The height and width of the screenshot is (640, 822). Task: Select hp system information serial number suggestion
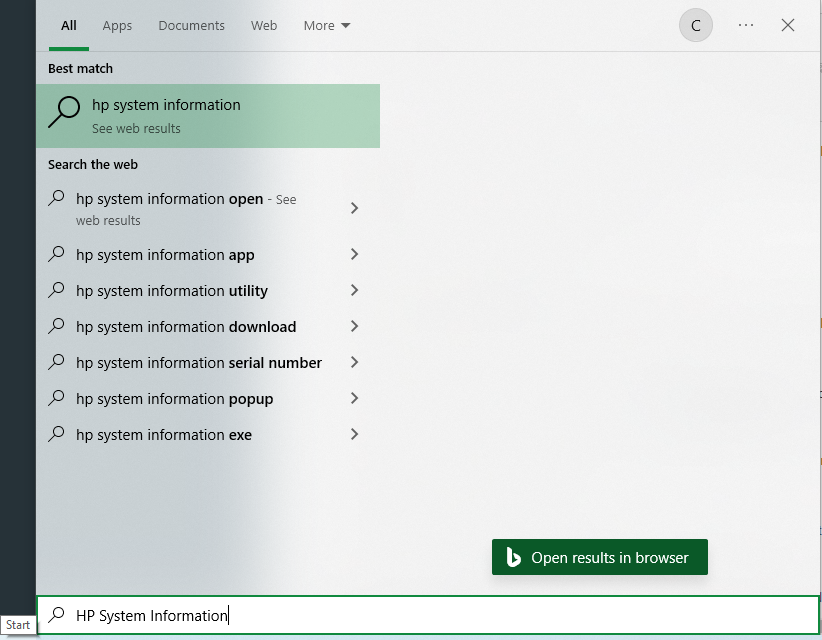[208, 363]
